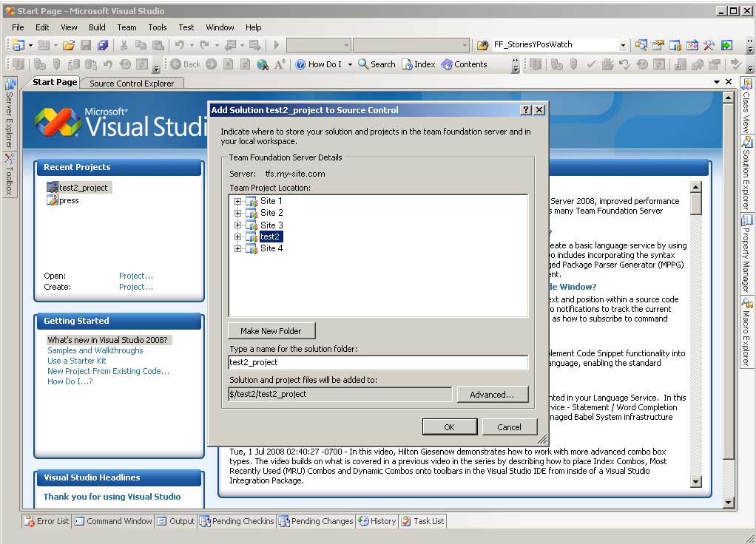The height and width of the screenshot is (544, 756).
Task: Open the How Do I dropdown arrow
Action: (x=350, y=64)
